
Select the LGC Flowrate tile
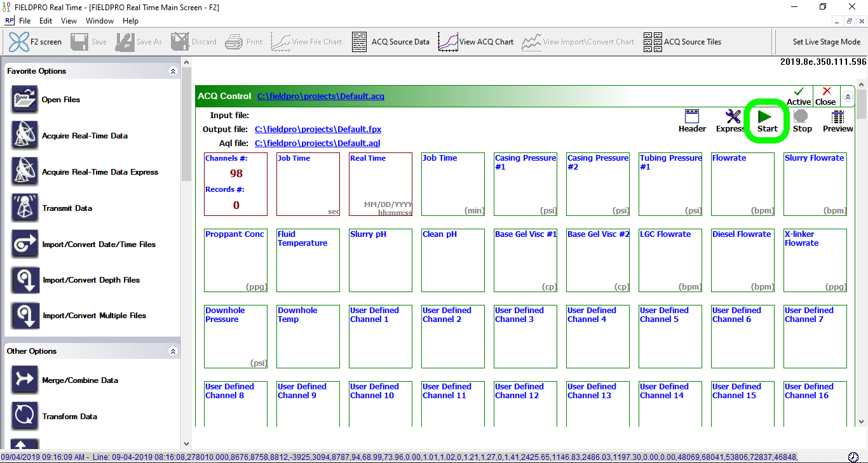(x=670, y=260)
